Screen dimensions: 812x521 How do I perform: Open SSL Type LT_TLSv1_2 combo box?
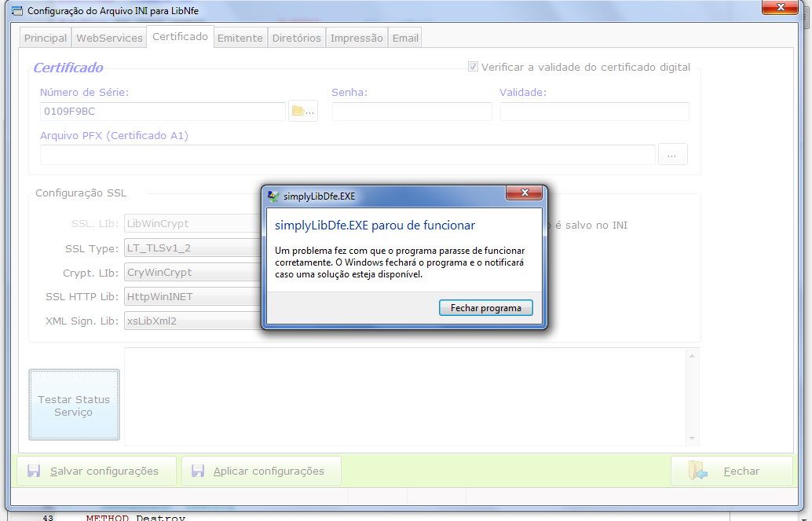[194, 248]
